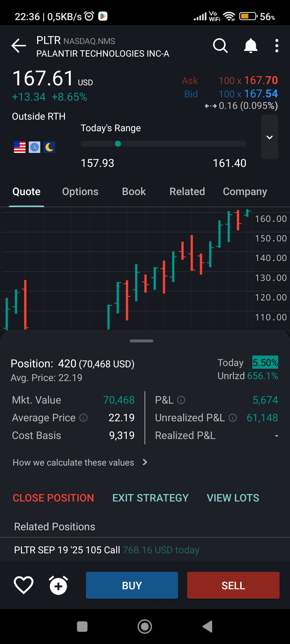Screen dimensions: 290x644
Task: Switch to the Options tab
Action: [80, 192]
